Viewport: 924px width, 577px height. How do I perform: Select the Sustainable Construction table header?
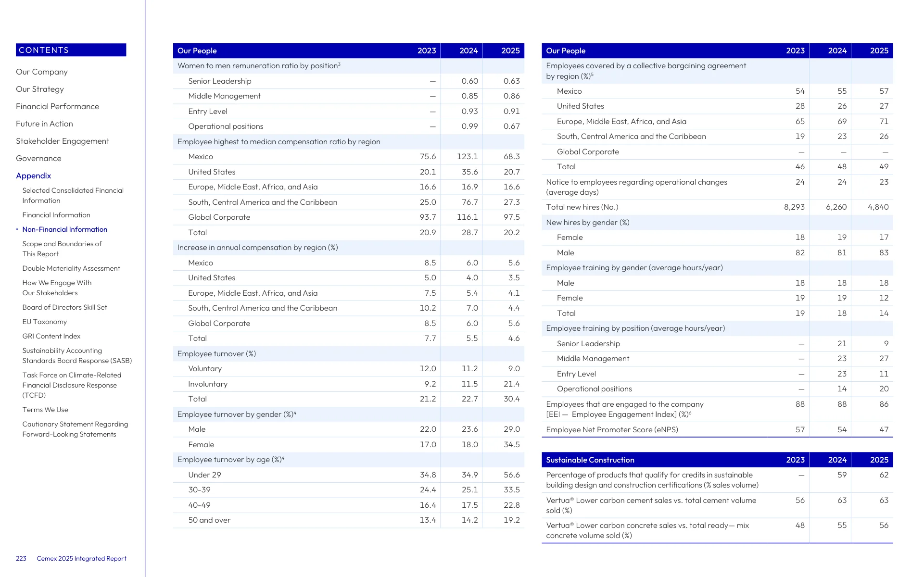pos(717,460)
